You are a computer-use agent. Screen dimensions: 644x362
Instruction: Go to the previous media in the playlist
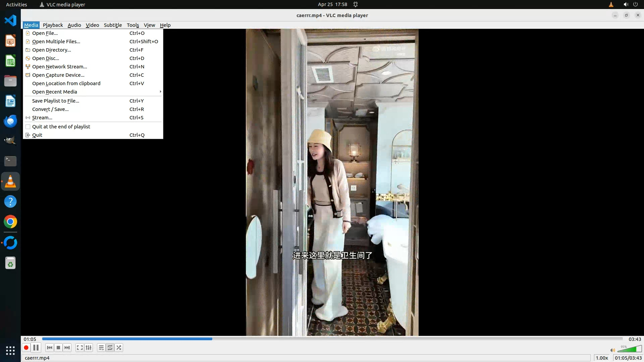click(50, 348)
